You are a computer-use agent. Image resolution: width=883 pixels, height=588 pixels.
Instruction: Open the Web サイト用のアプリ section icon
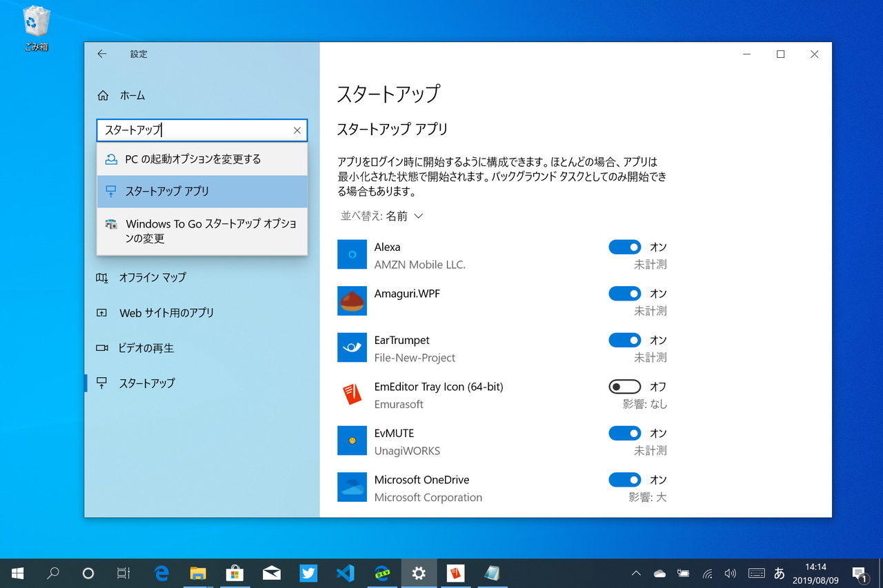(102, 312)
